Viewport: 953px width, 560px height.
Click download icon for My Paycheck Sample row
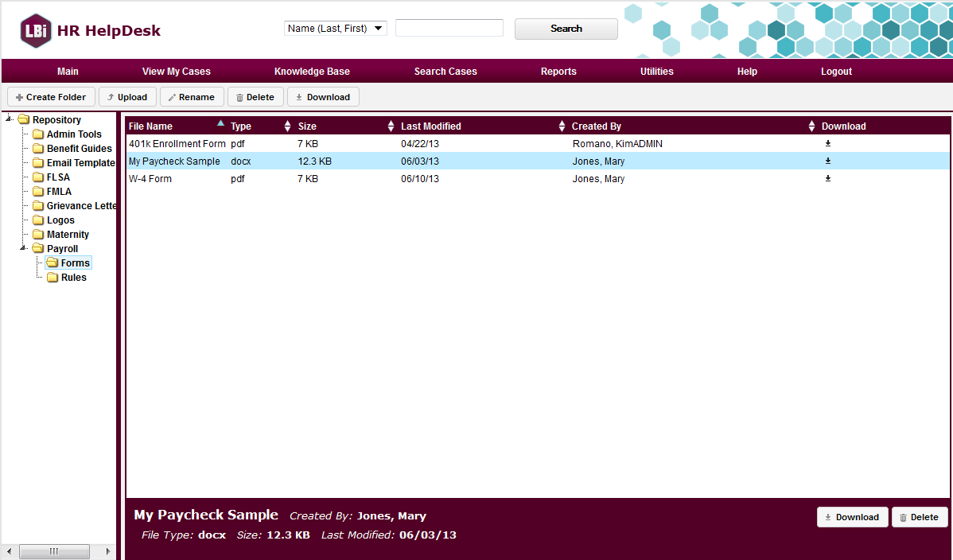[828, 161]
